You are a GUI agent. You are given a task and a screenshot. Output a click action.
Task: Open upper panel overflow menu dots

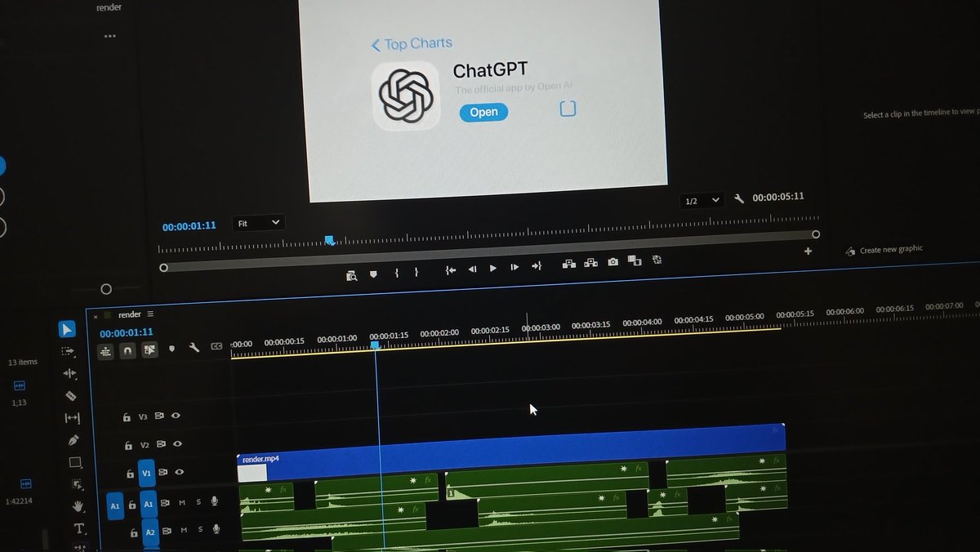click(x=110, y=36)
